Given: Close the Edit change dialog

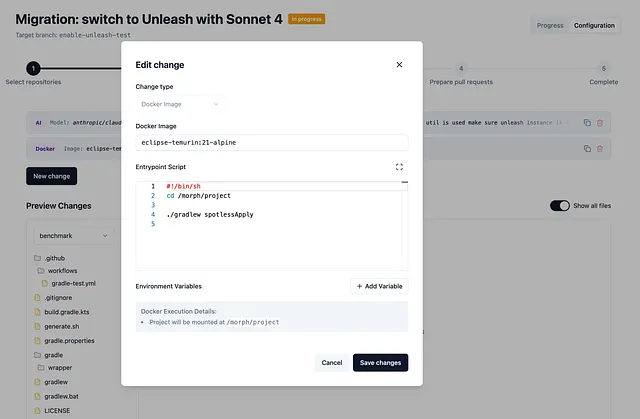Looking at the screenshot, I should [399, 64].
